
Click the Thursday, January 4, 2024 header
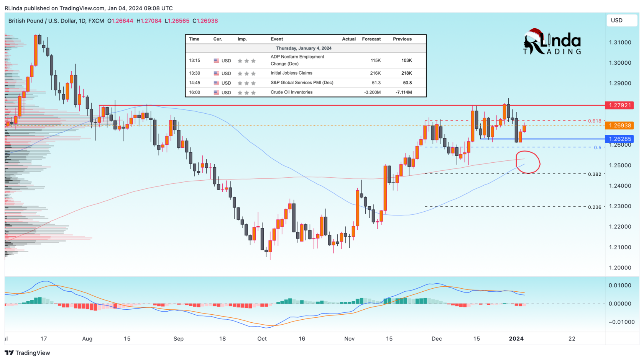coord(304,48)
